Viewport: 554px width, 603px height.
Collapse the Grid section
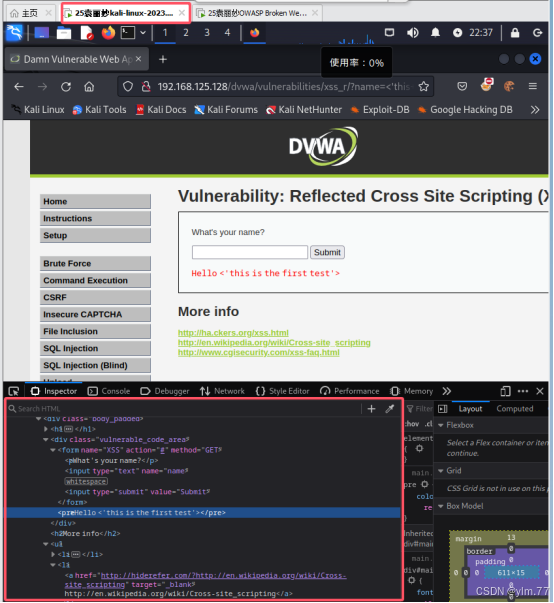441,471
